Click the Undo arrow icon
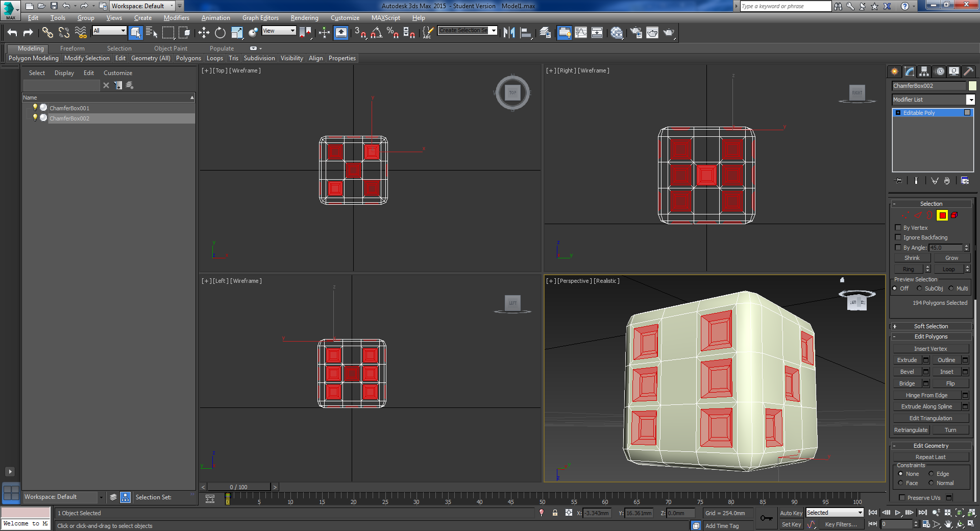The height and width of the screenshot is (531, 980). (x=12, y=33)
